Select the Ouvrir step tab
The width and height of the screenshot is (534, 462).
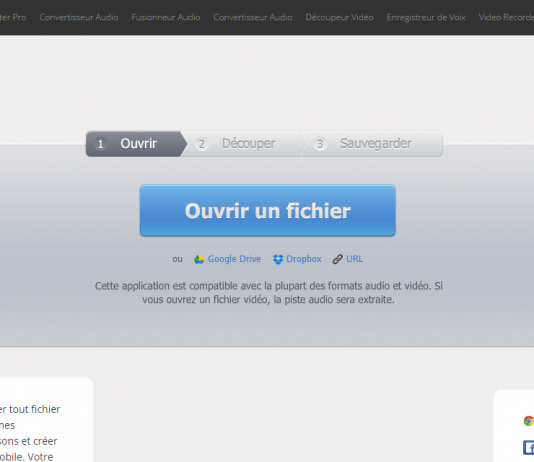(136, 144)
